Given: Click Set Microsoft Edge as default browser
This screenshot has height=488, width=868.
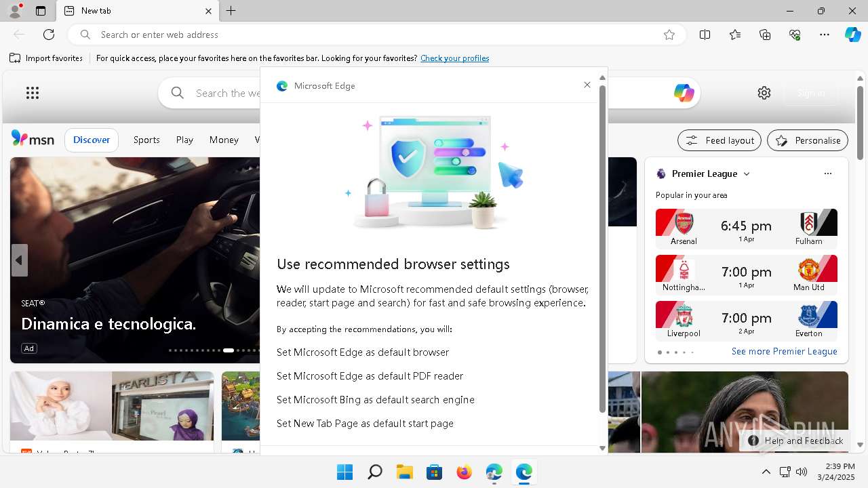Looking at the screenshot, I should (363, 352).
